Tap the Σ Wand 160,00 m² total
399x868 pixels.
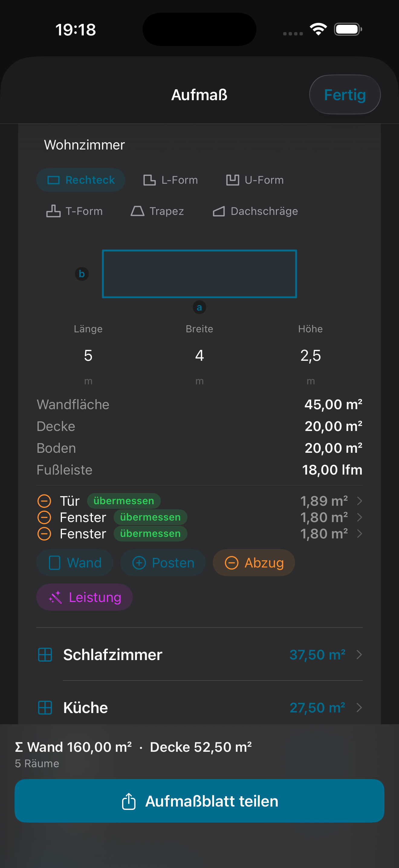click(x=73, y=747)
